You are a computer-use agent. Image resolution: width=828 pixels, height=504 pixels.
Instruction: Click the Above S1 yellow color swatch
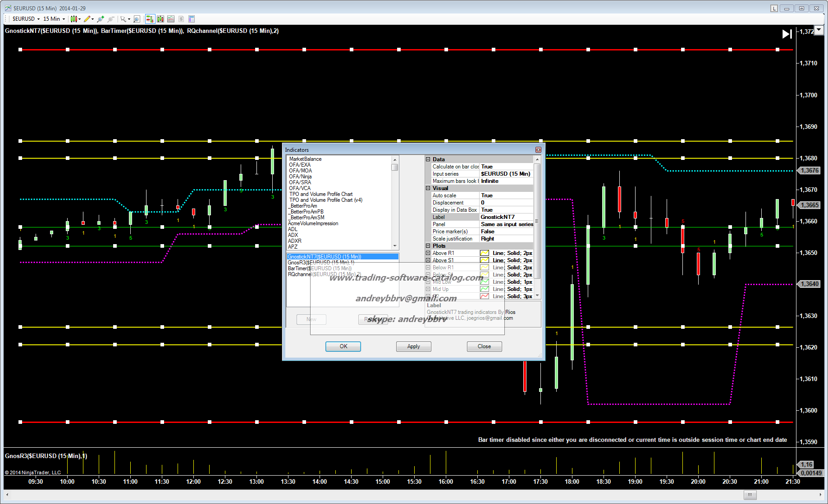click(x=485, y=260)
